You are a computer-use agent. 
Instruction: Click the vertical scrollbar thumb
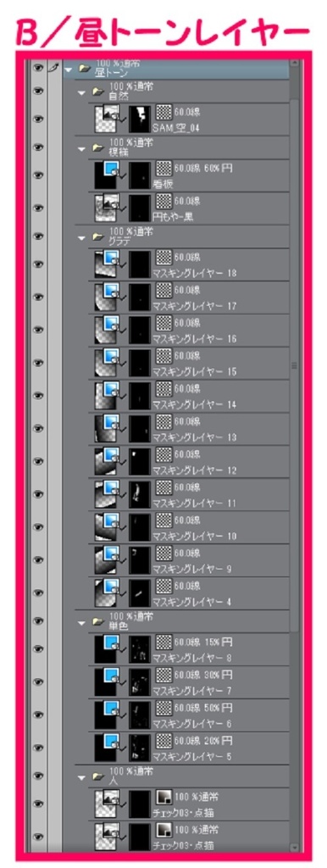point(294,365)
